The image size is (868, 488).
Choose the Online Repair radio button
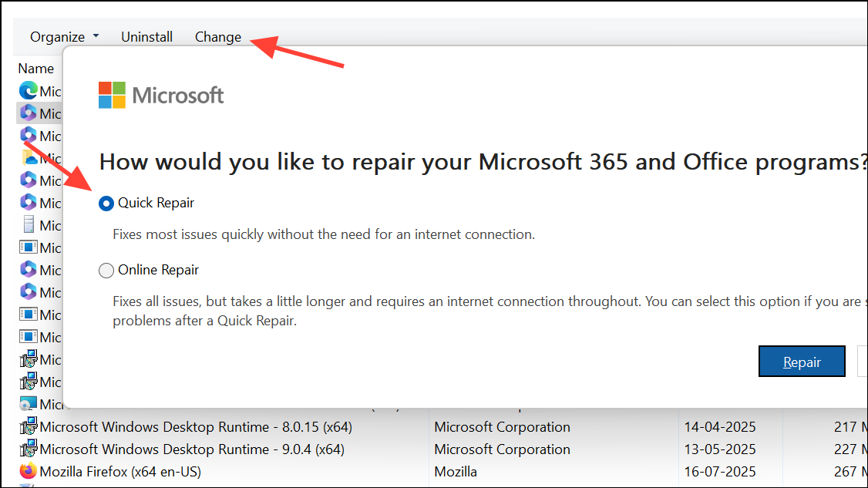coord(106,271)
